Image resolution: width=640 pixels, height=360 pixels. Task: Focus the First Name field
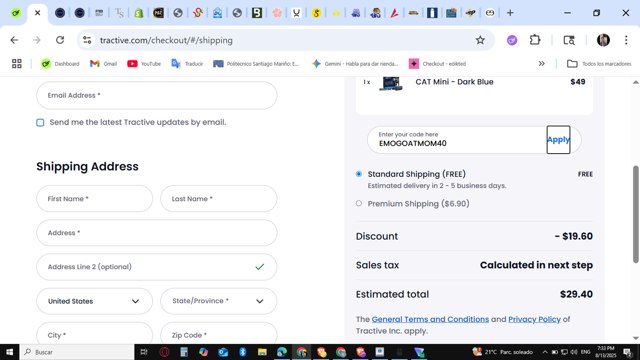pos(94,199)
